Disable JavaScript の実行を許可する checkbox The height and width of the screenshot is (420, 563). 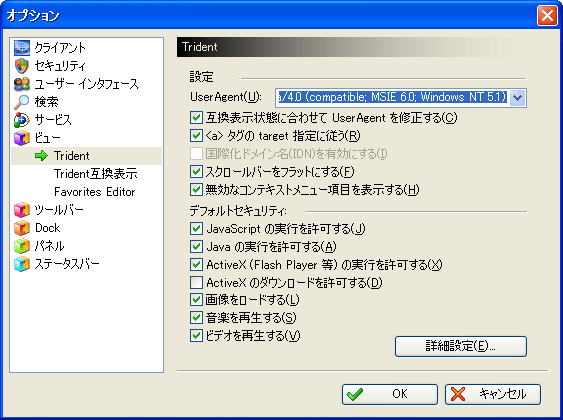tap(196, 228)
